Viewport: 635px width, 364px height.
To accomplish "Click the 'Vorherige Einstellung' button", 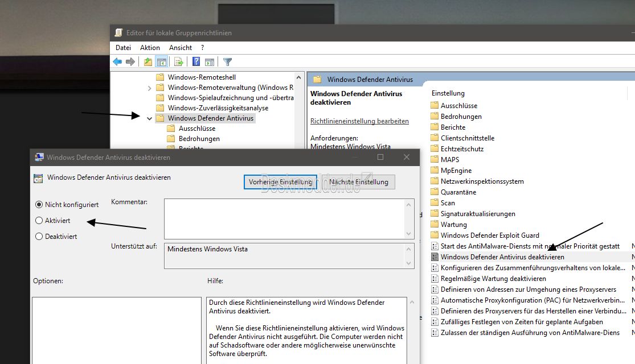I will 280,182.
